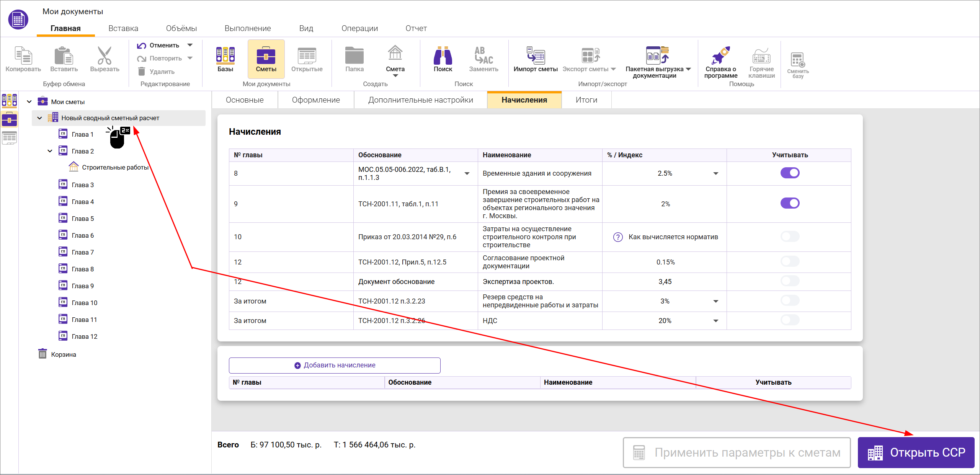Select the Корзина trash item in the tree
980x475 pixels.
click(x=63, y=354)
